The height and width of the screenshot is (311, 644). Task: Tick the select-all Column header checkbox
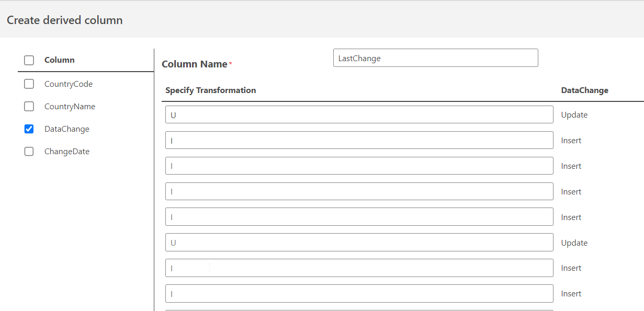pos(29,60)
